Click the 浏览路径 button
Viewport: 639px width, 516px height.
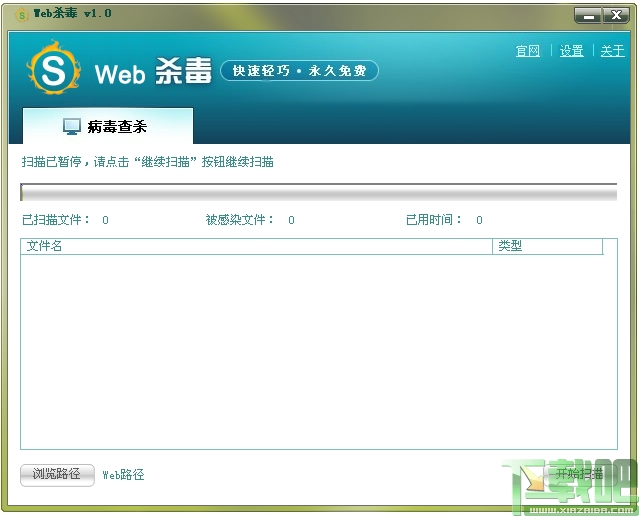point(57,475)
